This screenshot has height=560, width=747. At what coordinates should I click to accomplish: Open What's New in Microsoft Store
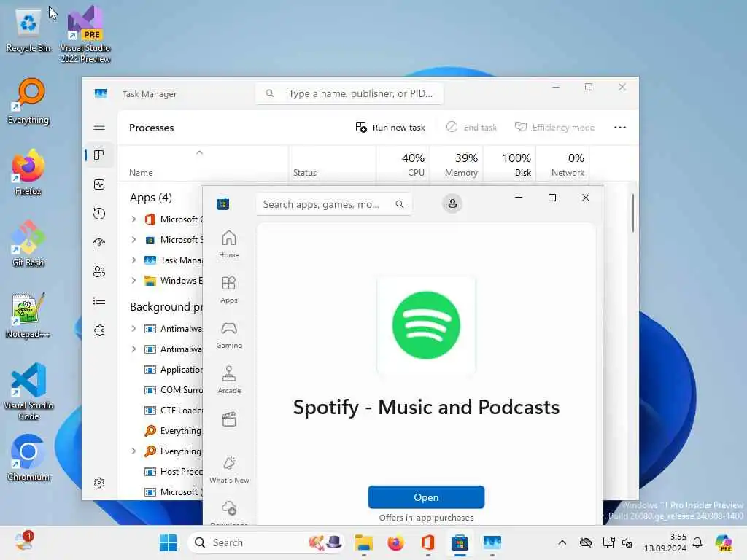[x=229, y=470]
